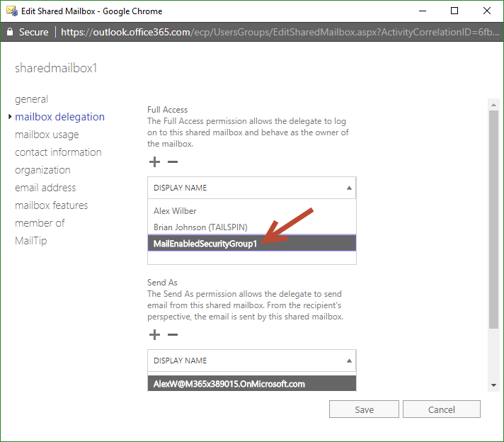This screenshot has width=504, height=442.
Task: Click the remove icon under Send As
Action: 172,334
